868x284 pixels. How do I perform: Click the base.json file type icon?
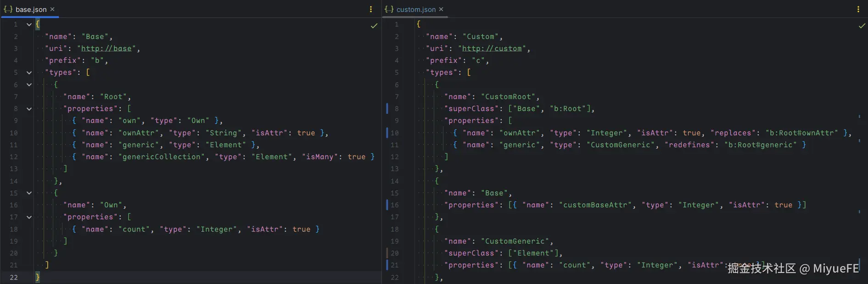click(x=8, y=9)
